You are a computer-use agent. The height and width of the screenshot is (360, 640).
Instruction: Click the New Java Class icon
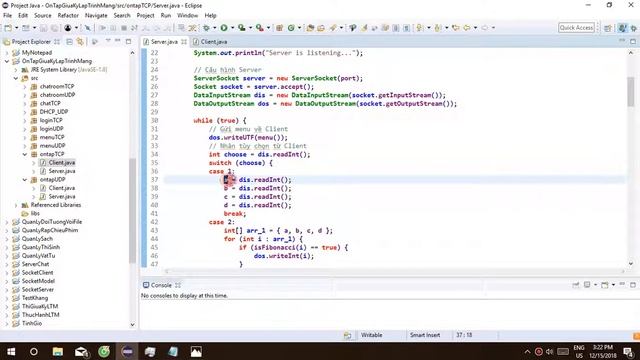291,28
